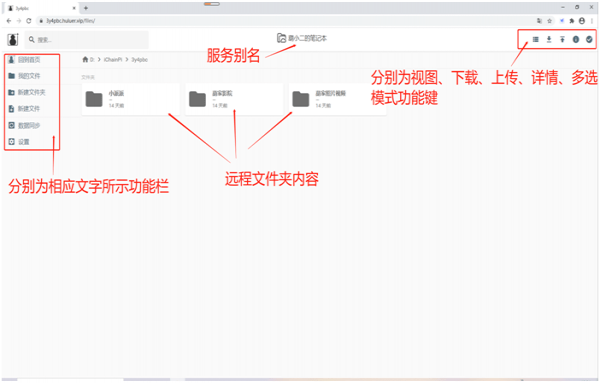Click the translate page icon in address bar

tap(539, 21)
